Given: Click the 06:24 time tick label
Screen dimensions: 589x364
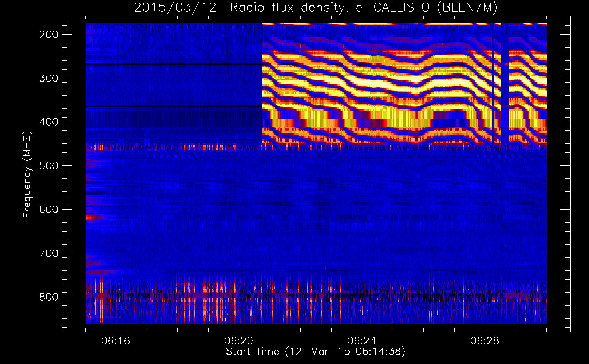Looking at the screenshot, I should pos(362,341).
